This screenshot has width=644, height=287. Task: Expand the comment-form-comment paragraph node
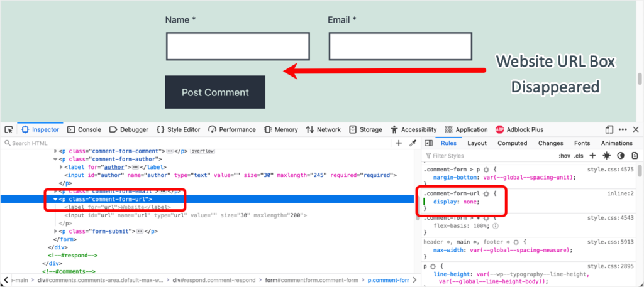coord(56,151)
